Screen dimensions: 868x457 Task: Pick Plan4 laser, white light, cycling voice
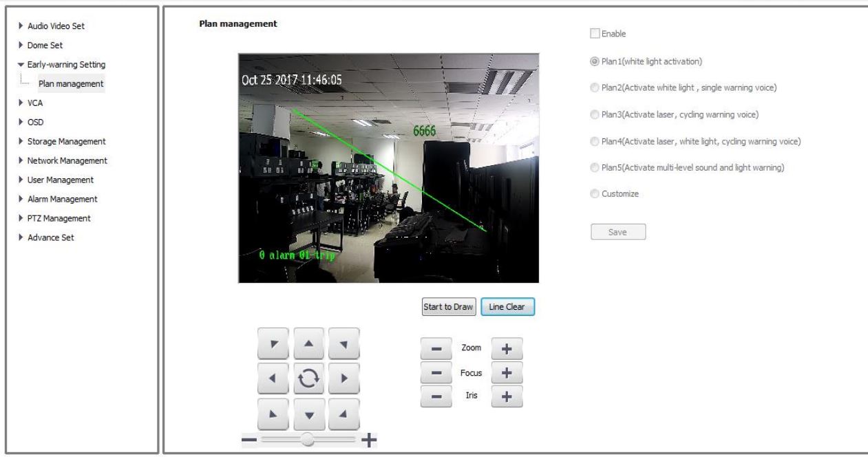click(595, 141)
